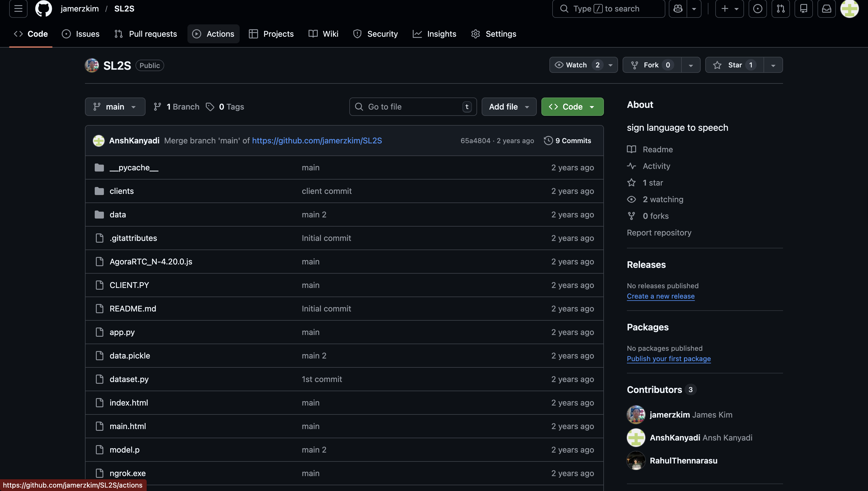Viewport: 868px width, 491px height.
Task: Switch to the Insights tab
Action: (434, 34)
